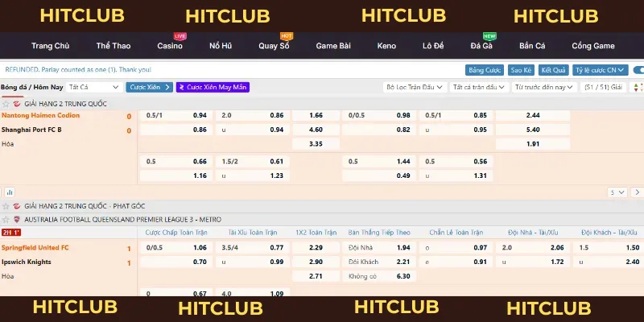Screen dimensions: 644x322
Task: Select Ipswich Knights 1X2 odds 2.90
Action: pyautogui.click(x=316, y=262)
